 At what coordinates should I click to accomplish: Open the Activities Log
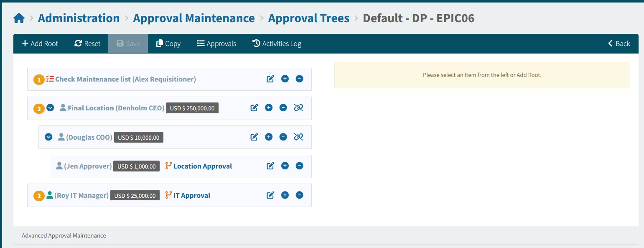click(277, 43)
